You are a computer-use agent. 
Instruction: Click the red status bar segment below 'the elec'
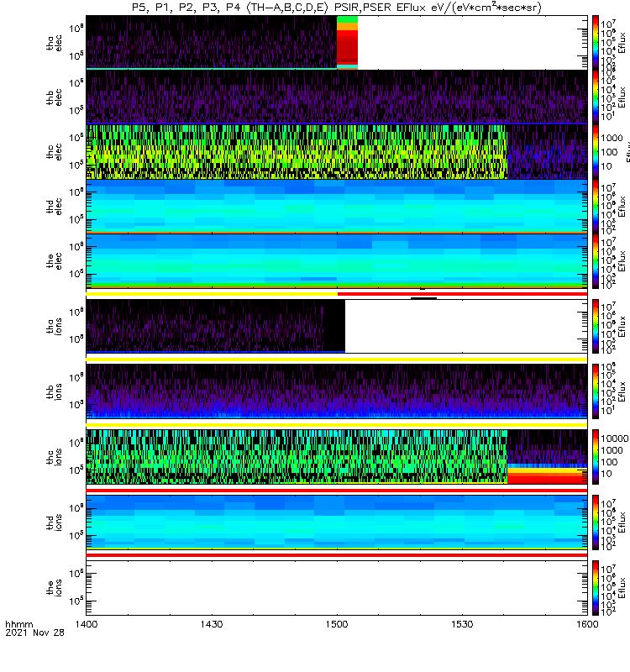[x=462, y=294]
